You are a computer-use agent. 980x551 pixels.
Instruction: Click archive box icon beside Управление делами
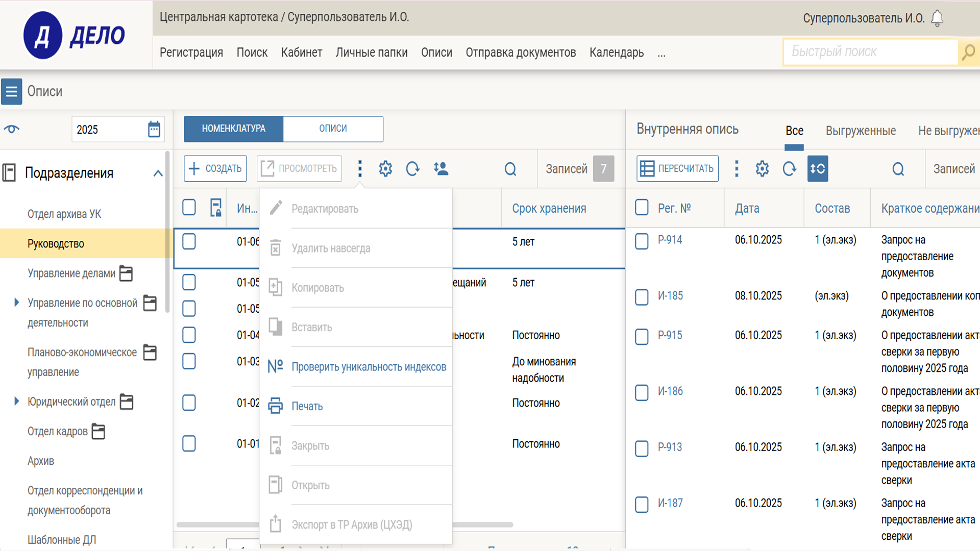[x=126, y=273]
